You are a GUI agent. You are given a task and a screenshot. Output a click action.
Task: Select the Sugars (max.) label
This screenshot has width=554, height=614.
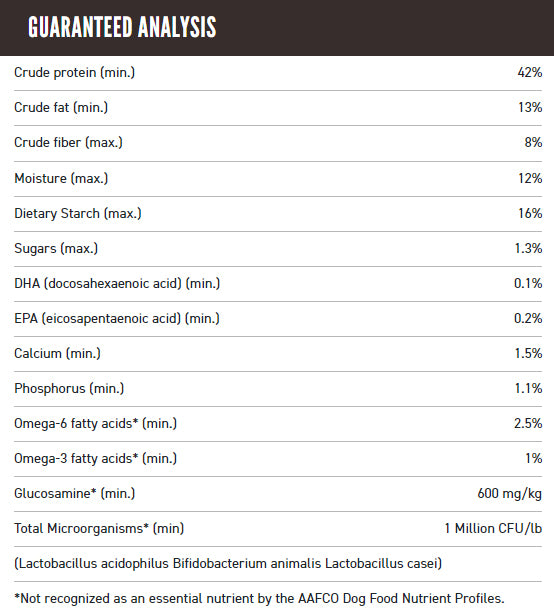56,249
